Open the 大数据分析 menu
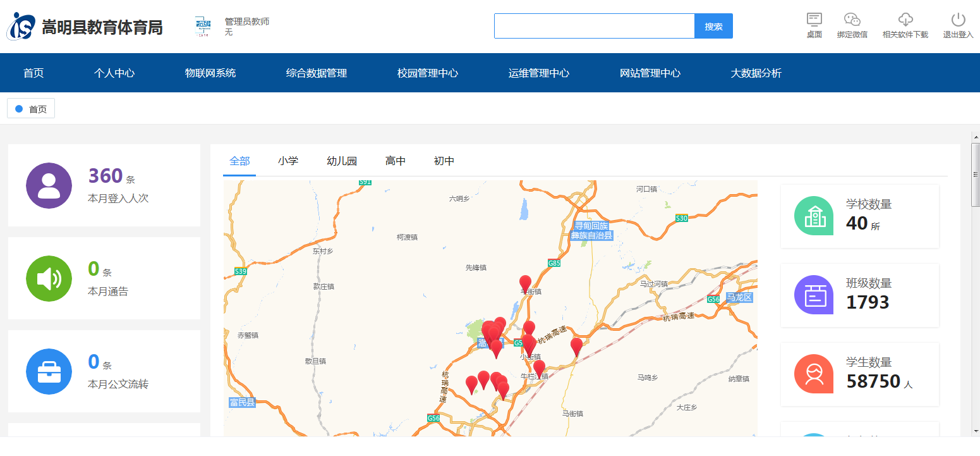The width and height of the screenshot is (980, 456). pyautogui.click(x=756, y=73)
